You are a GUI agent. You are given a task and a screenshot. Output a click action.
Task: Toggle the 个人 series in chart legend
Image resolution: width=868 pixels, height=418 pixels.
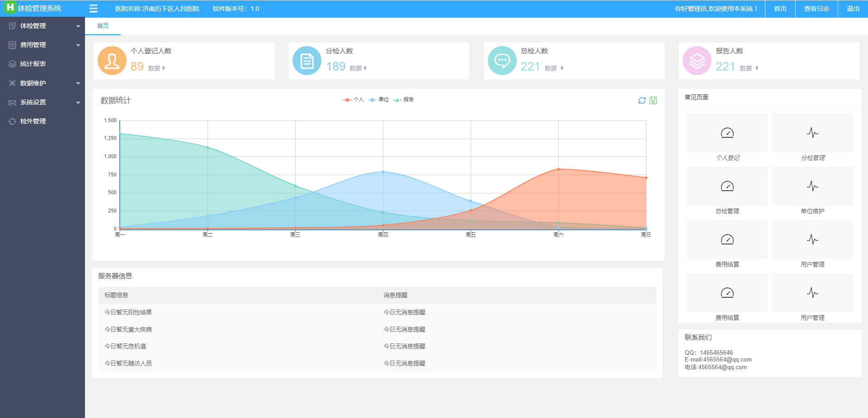pos(354,100)
